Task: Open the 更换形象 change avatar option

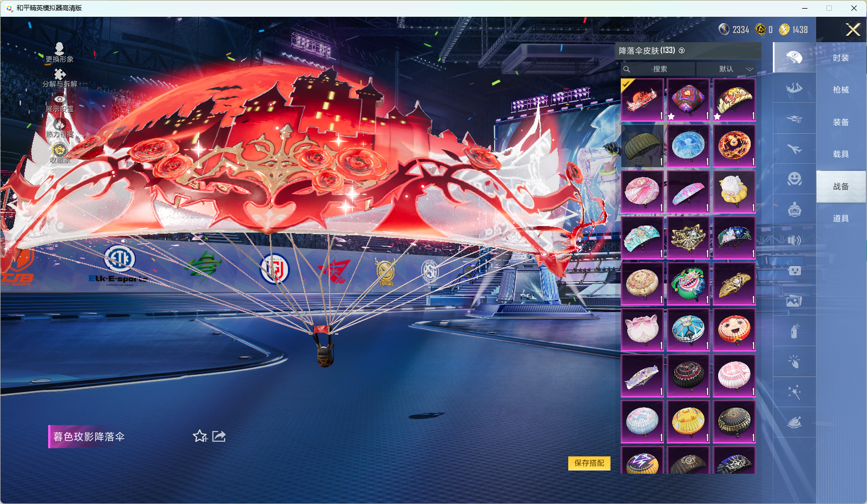Action: coord(60,52)
